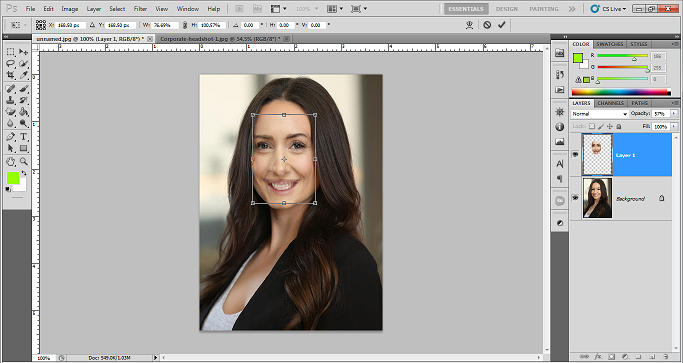Select the Eyedropper tool

(x=24, y=75)
